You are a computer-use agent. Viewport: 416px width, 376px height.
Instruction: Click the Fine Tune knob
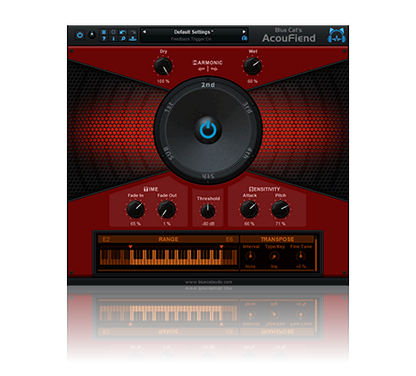pyautogui.click(x=301, y=256)
